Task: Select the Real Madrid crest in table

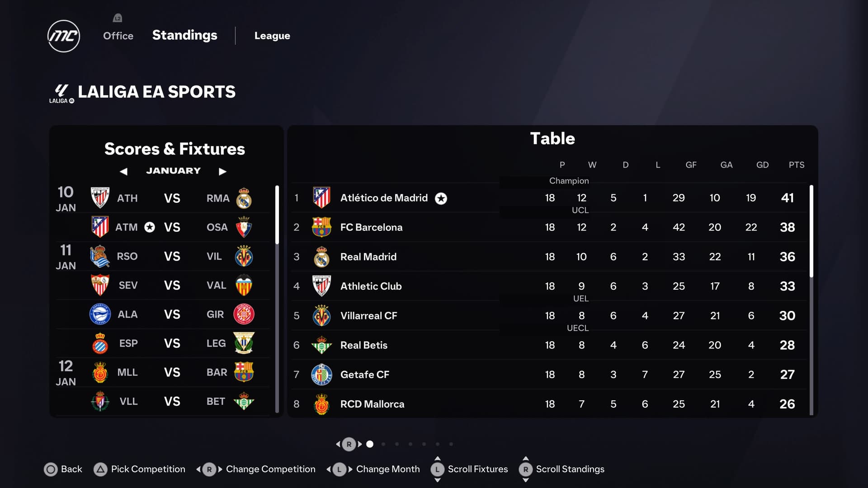Action: point(321,257)
